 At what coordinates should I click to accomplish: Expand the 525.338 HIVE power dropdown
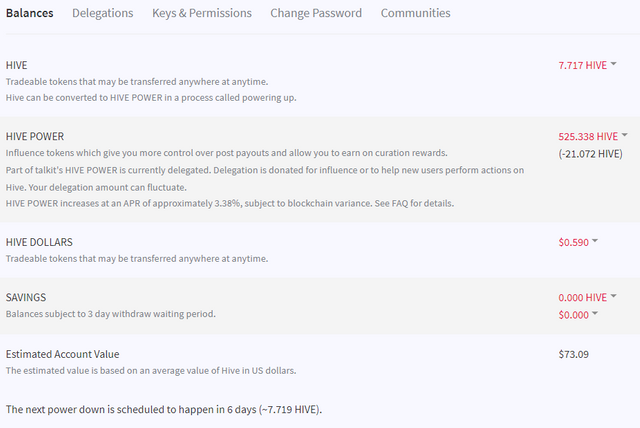pos(593,136)
